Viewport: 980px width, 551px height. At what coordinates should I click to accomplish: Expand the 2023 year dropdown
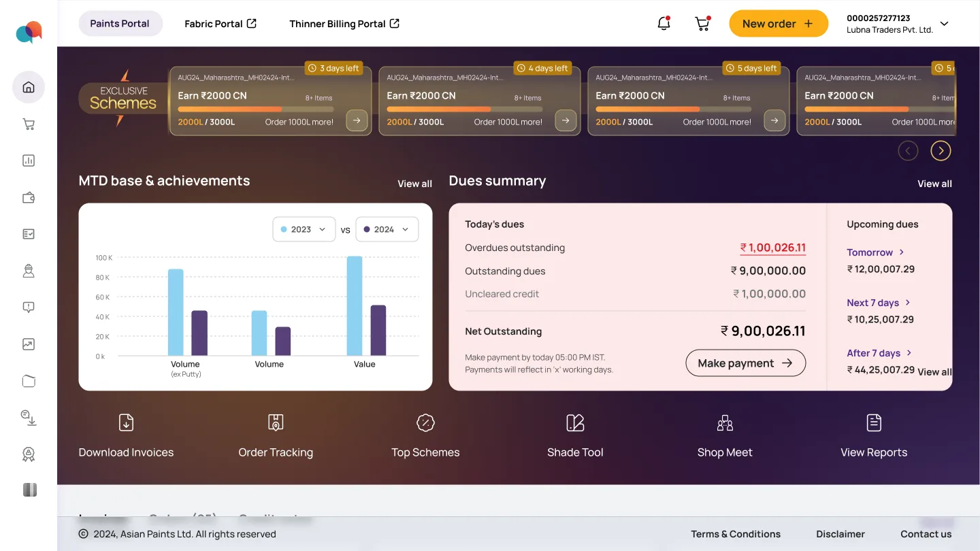click(x=304, y=229)
